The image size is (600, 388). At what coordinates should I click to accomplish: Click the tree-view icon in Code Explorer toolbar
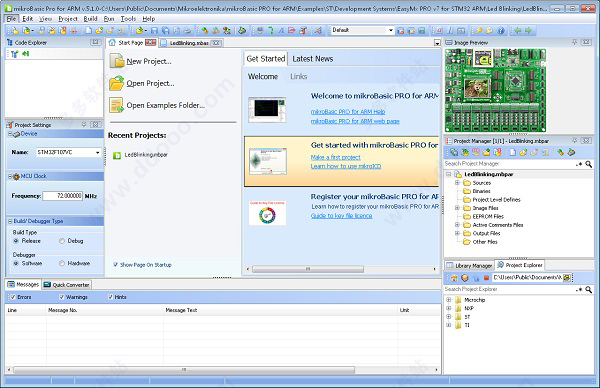pos(15,54)
